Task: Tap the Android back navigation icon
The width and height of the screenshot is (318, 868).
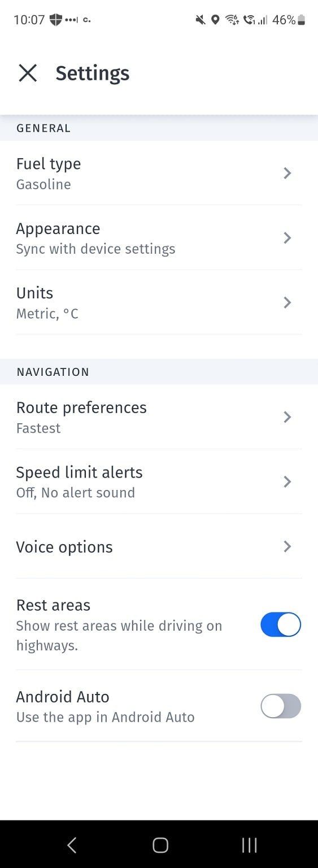Action: [72, 845]
